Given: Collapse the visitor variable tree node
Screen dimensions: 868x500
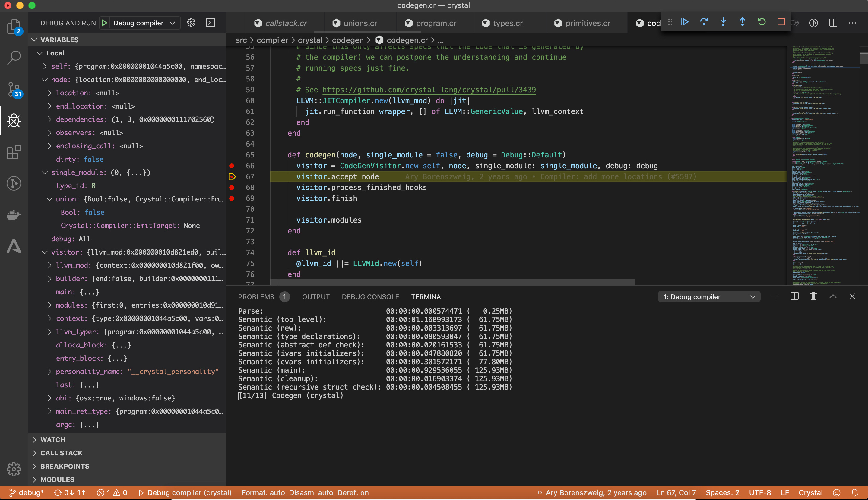Looking at the screenshot, I should click(x=45, y=252).
